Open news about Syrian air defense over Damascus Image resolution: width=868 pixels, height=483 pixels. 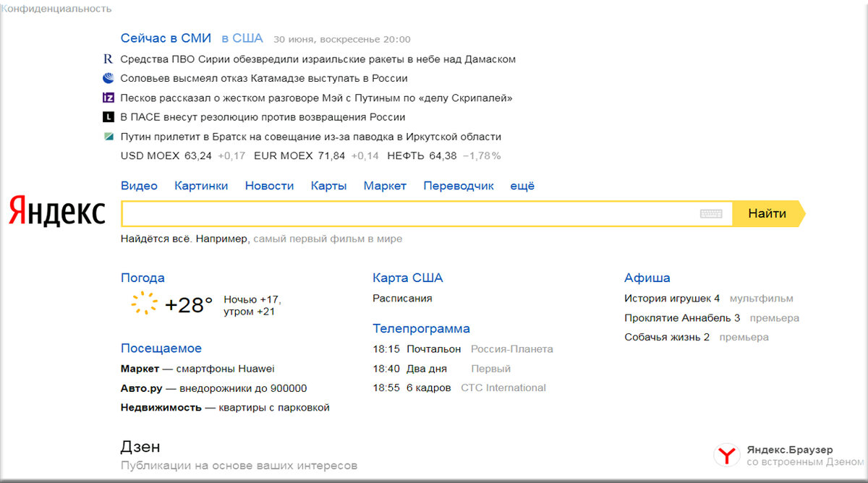[318, 59]
